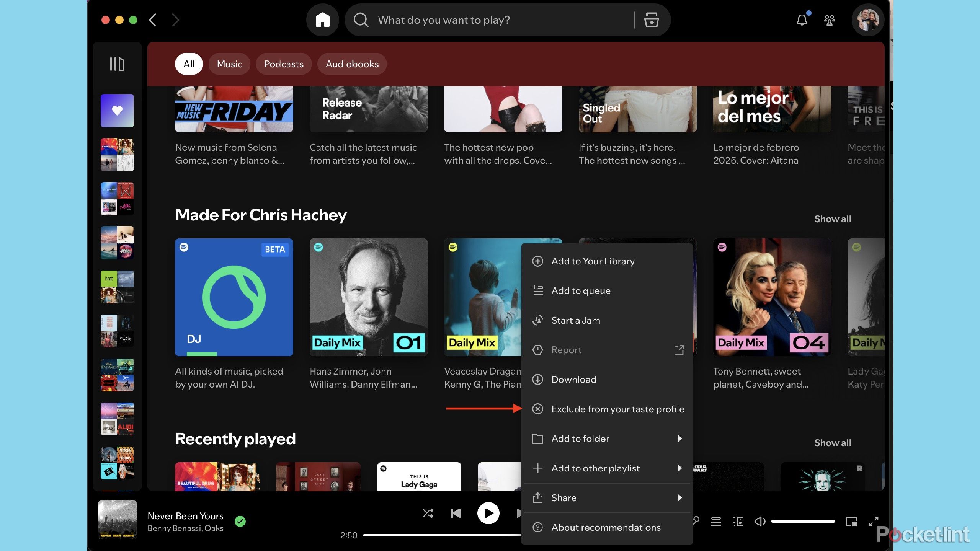980x551 pixels.
Task: Select the Report menu entry
Action: (x=607, y=350)
